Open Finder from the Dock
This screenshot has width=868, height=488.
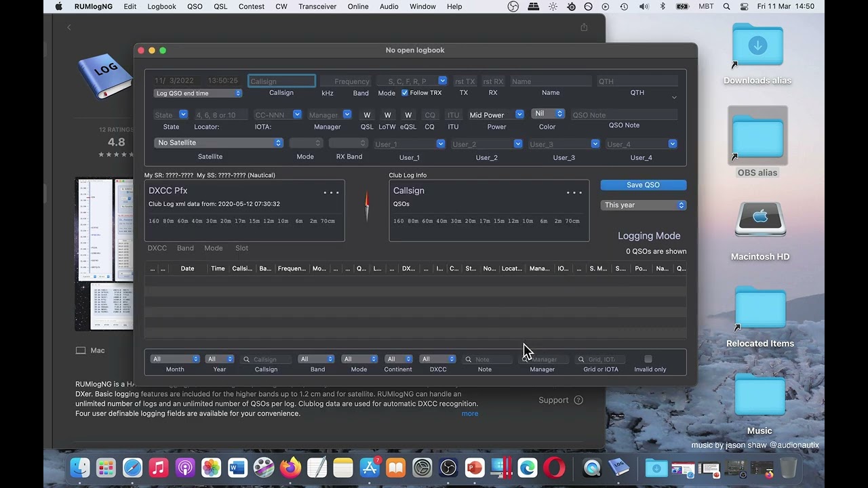pos(80,468)
